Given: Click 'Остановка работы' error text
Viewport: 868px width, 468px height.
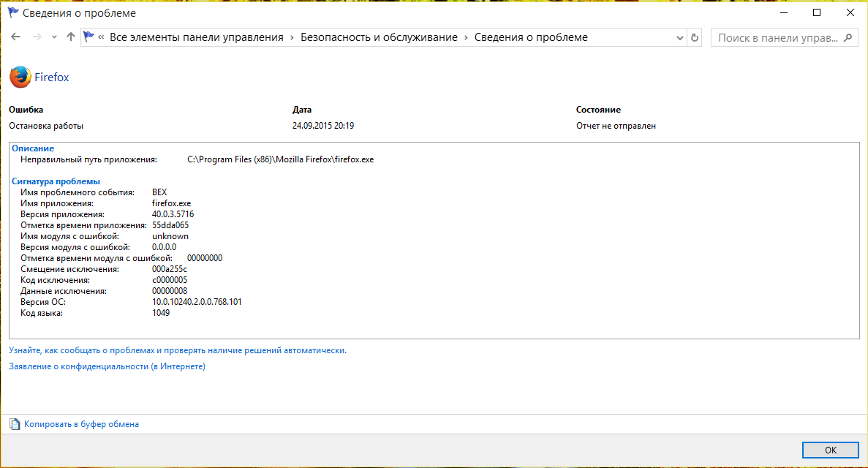Looking at the screenshot, I should [x=46, y=126].
